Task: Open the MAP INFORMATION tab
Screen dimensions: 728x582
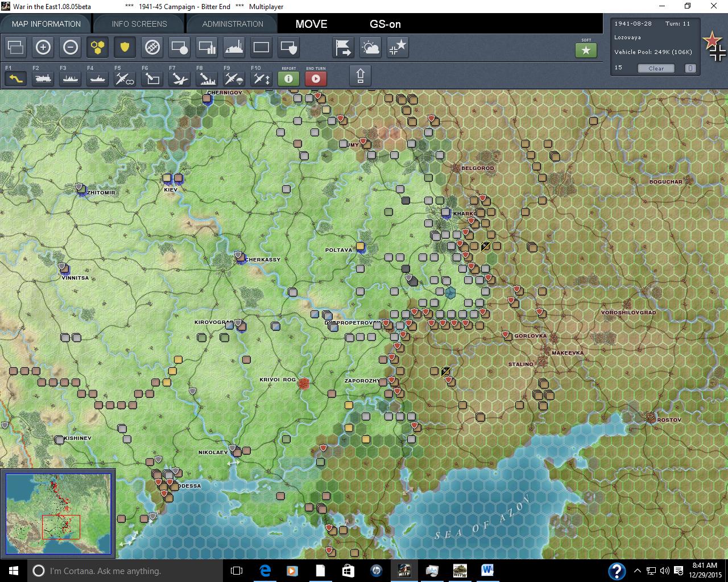Action: click(46, 24)
